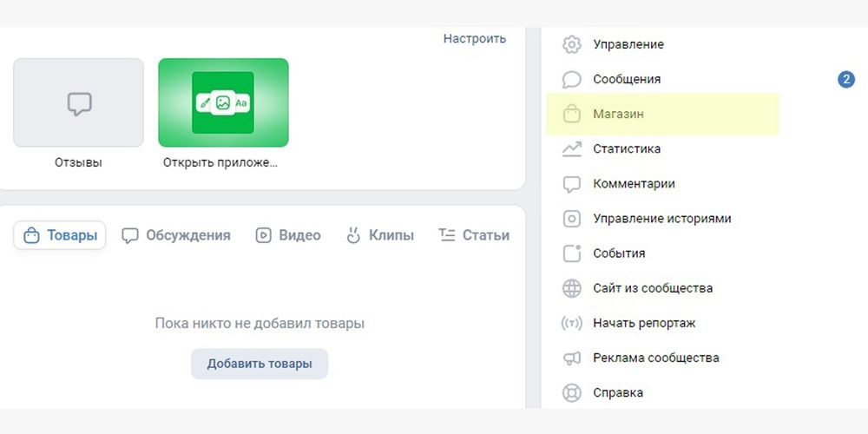Click the shopping bag icon beside Магазин
The height and width of the screenshot is (434, 868).
572,114
